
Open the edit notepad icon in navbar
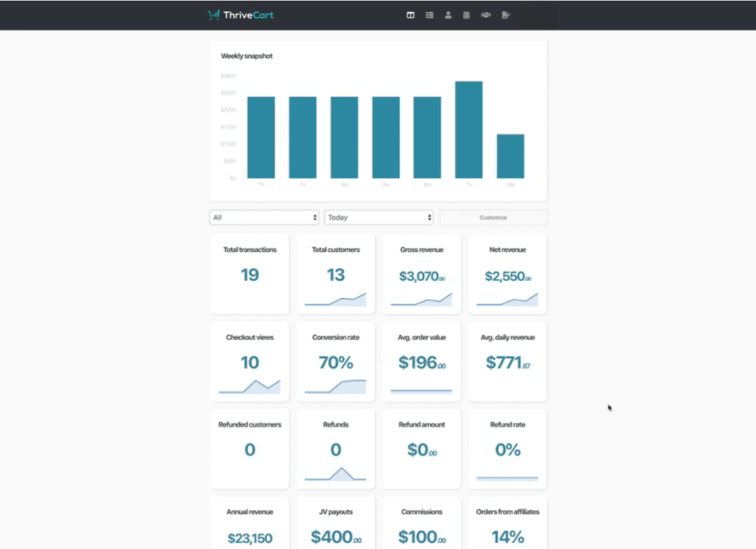pos(506,15)
